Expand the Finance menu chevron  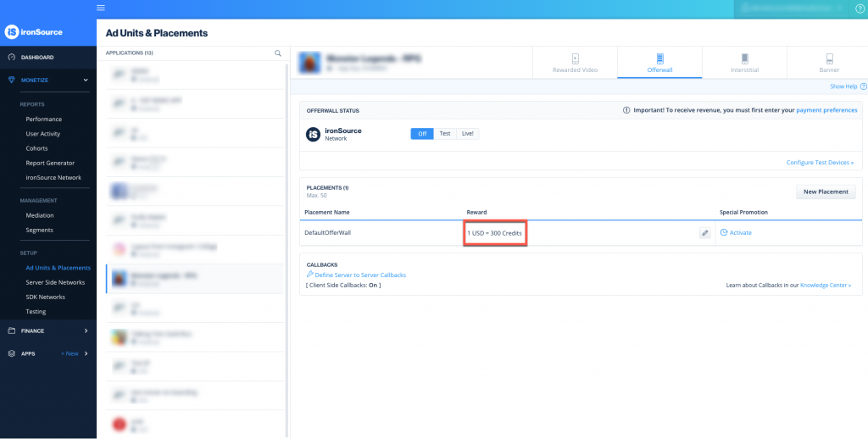click(x=86, y=331)
